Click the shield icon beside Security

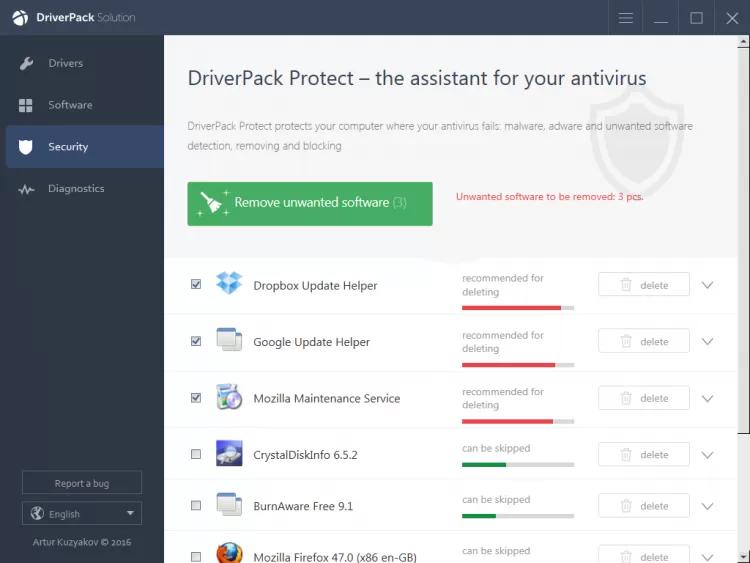point(25,147)
